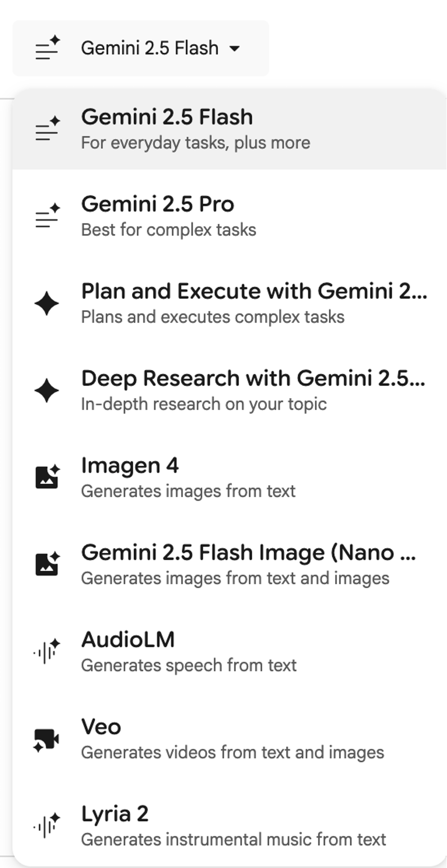The image size is (447, 868).
Task: Click the sparkle list icon beside Gemini 2.5 Pro
Action: pos(47,216)
